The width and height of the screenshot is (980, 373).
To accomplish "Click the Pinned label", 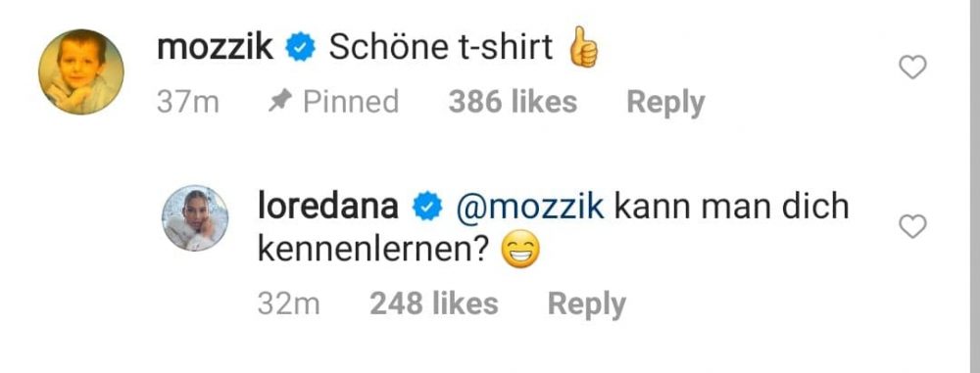I will coord(351,102).
